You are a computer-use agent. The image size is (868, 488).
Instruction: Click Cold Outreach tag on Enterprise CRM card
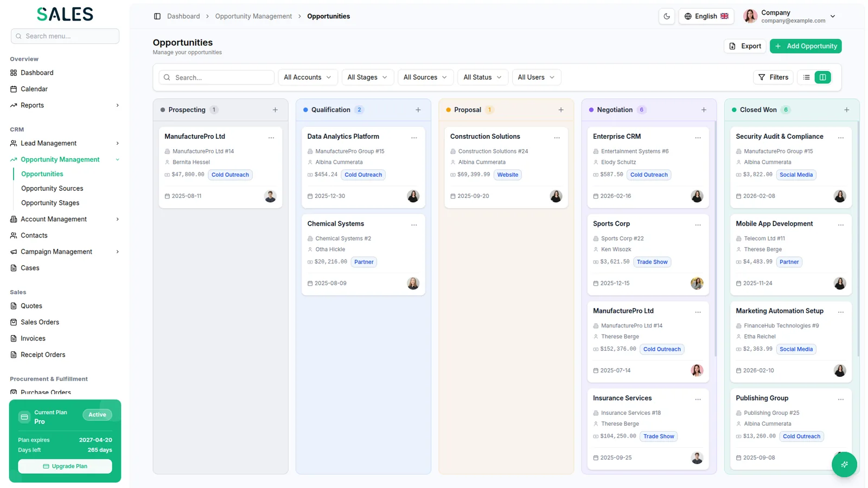pos(649,175)
